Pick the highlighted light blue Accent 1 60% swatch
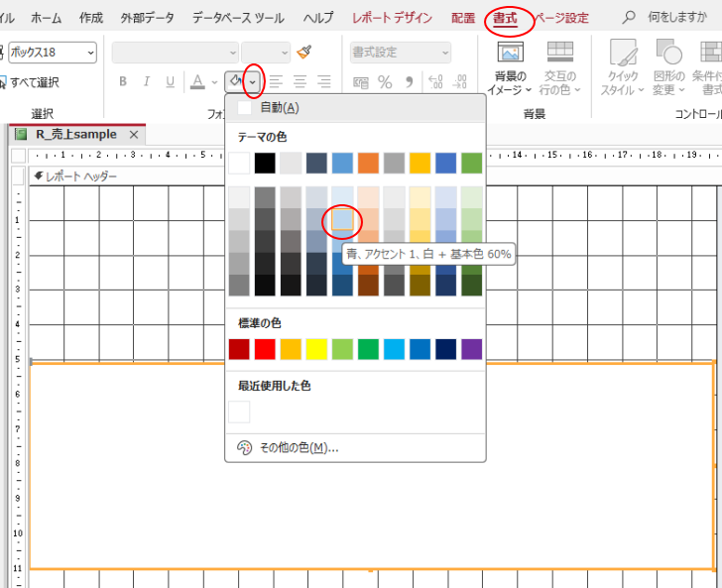This screenshot has height=588, width=722. point(342,220)
